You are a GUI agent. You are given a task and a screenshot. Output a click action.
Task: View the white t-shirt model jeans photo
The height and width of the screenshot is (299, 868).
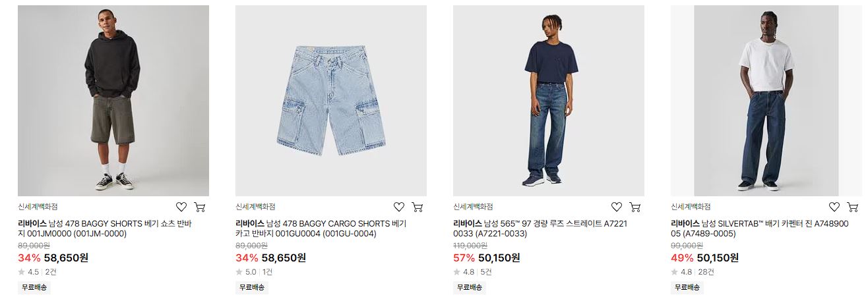coord(766,101)
